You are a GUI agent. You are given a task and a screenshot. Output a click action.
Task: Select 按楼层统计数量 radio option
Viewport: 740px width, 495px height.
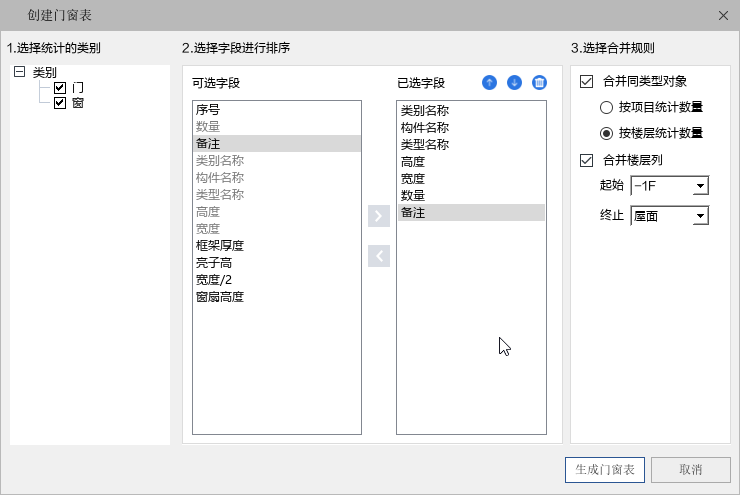[606, 134]
